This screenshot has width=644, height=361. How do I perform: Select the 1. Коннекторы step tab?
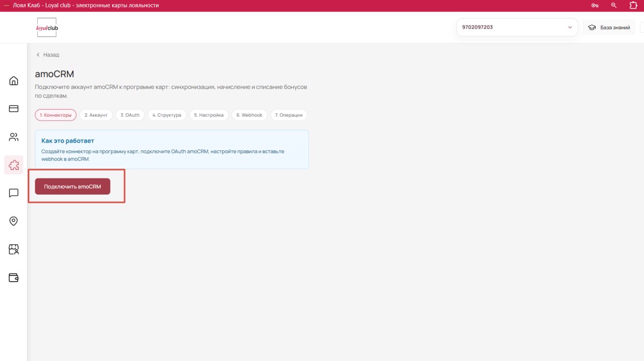coord(55,115)
